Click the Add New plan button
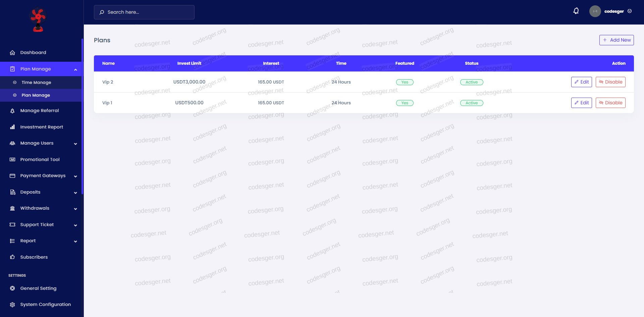 click(x=616, y=40)
